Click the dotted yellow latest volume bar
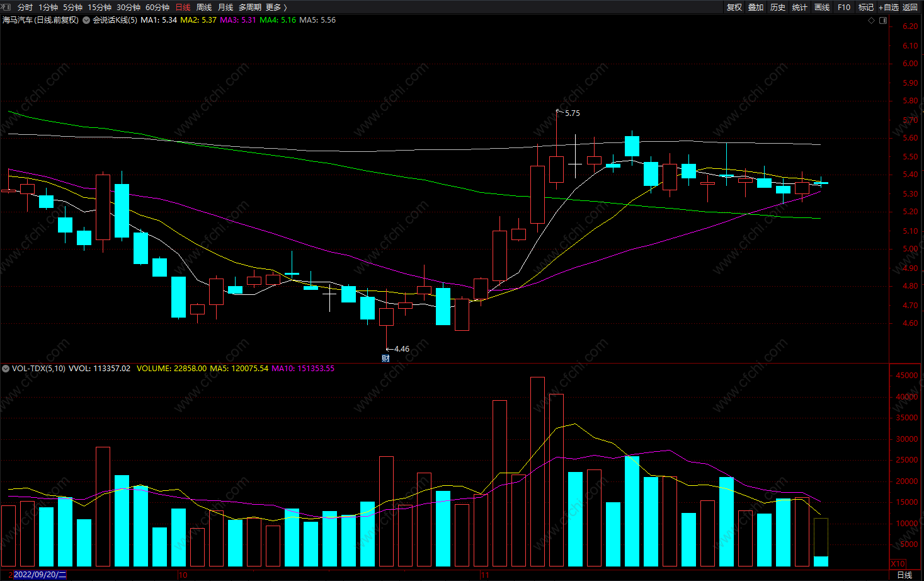Image resolution: width=924 pixels, height=581 pixels. [821, 542]
